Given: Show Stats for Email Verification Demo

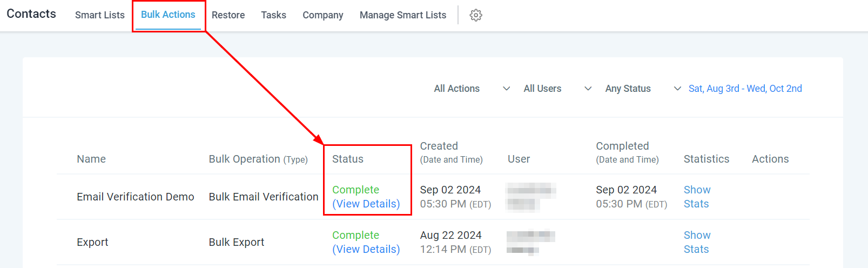Looking at the screenshot, I should tap(697, 197).
